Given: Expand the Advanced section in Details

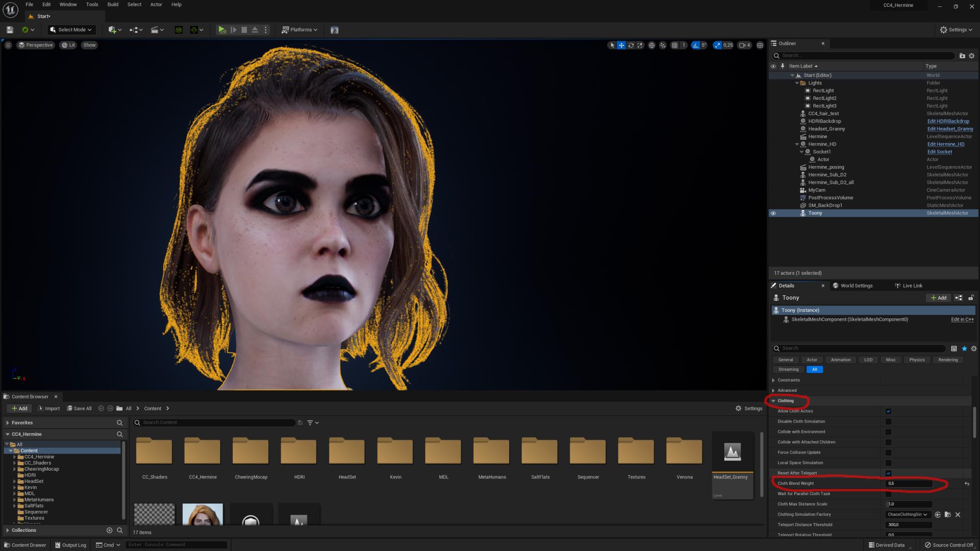Looking at the screenshot, I should tap(774, 390).
